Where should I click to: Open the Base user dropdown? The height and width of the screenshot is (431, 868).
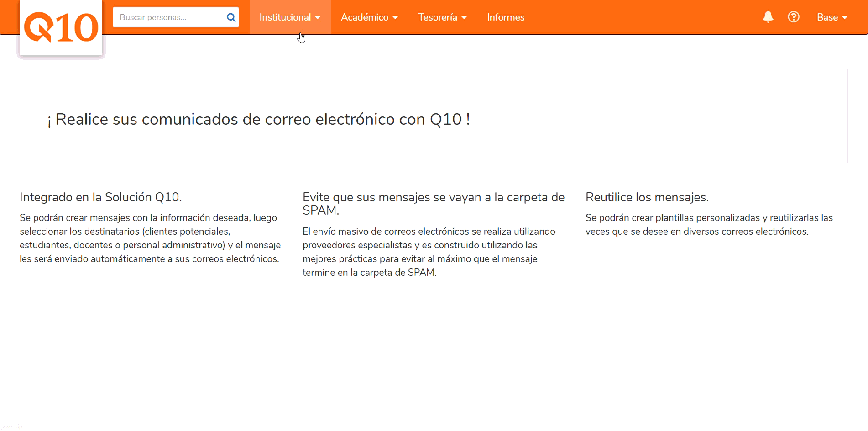point(832,17)
